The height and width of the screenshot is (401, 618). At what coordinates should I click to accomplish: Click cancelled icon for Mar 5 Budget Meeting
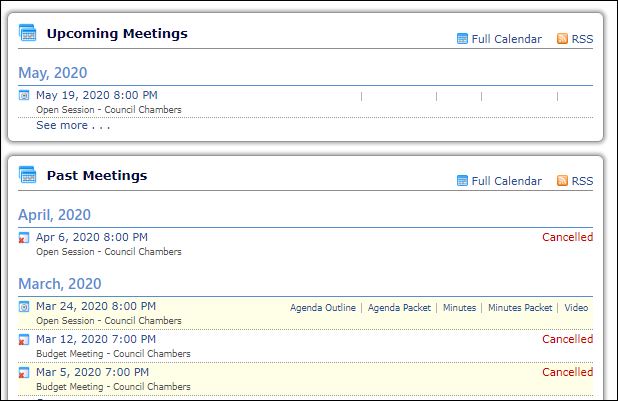point(24,373)
